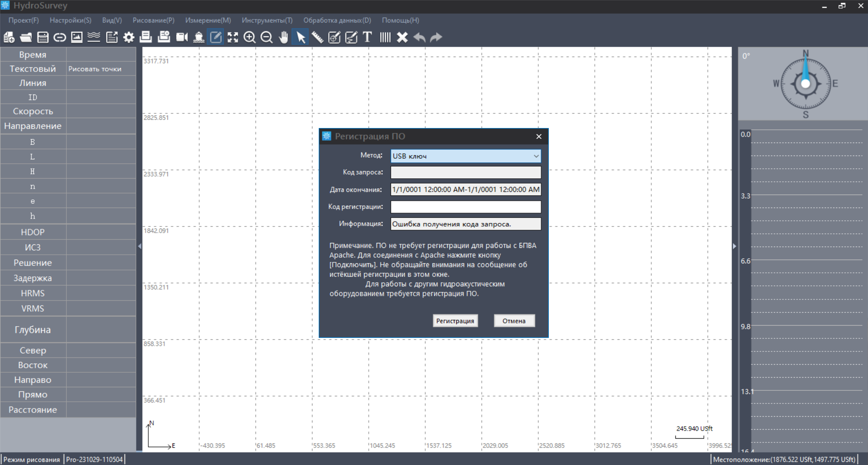Click the draw point target icon
The image size is (868, 465).
pos(334,37)
